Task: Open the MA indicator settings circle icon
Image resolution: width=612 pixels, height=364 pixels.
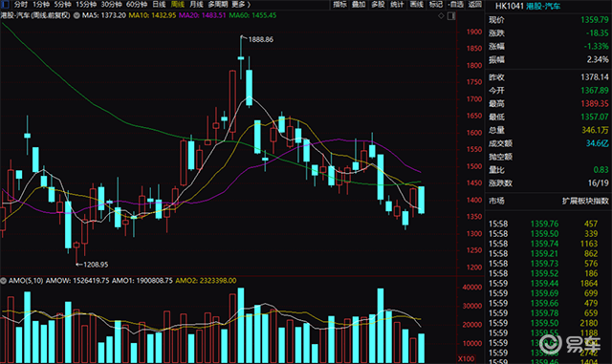Action: pos(76,15)
